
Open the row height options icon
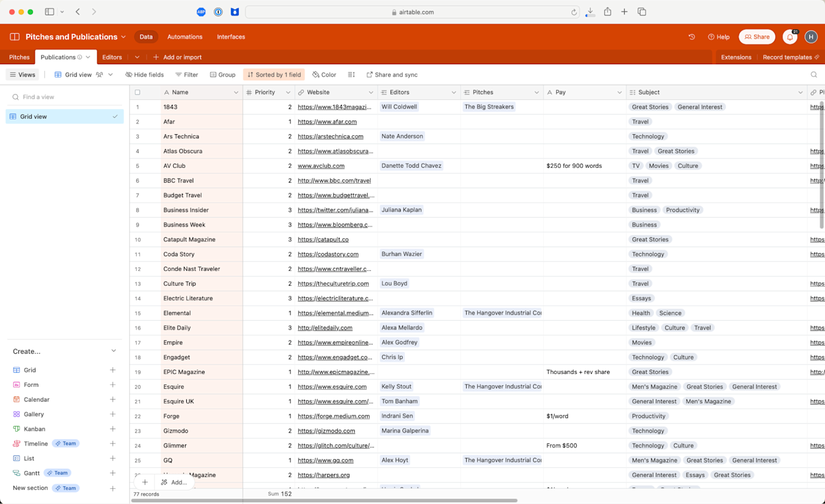point(351,75)
